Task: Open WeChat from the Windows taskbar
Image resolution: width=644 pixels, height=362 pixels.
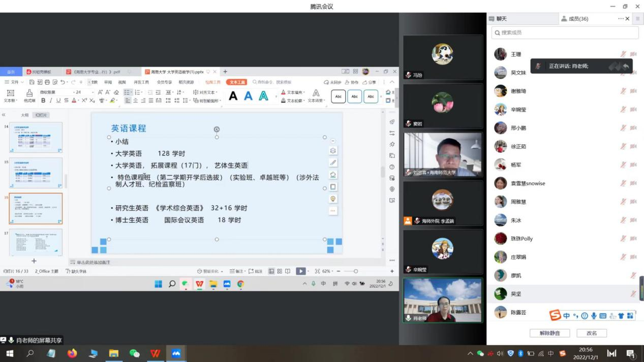Action: tap(135, 353)
